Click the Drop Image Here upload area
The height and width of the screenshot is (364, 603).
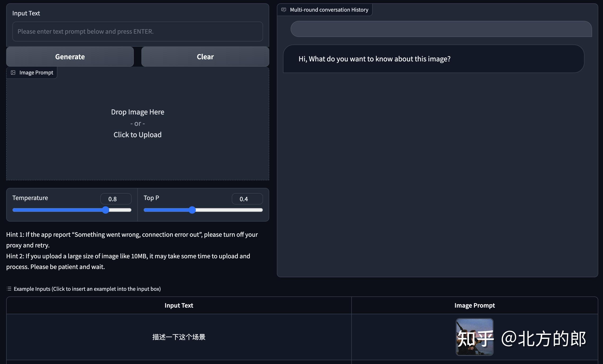coord(138,123)
